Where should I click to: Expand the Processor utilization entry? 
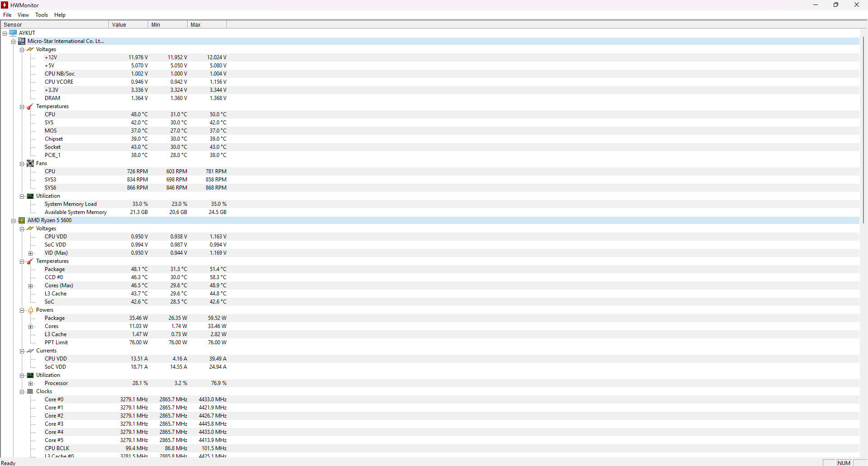[30, 384]
